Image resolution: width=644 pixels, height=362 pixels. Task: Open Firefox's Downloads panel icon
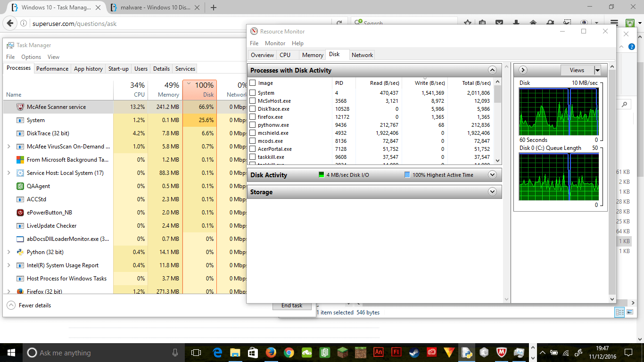pyautogui.click(x=516, y=22)
